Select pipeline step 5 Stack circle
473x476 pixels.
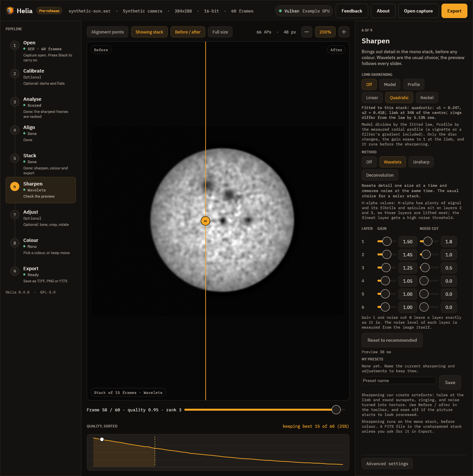[x=14, y=158]
